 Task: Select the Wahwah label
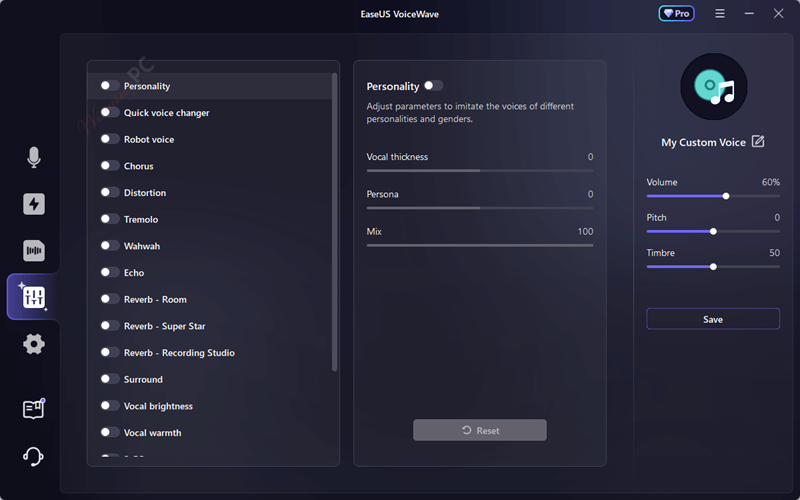tap(142, 246)
